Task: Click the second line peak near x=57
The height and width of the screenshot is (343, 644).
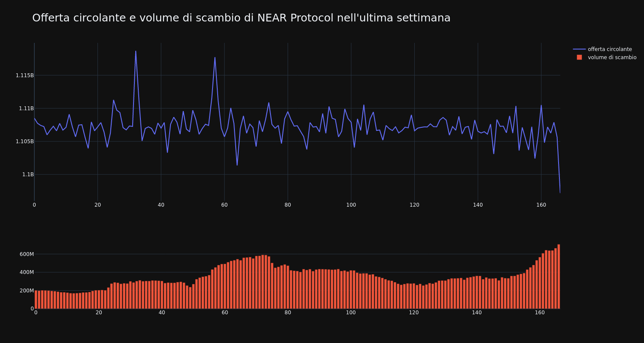Action: click(215, 57)
